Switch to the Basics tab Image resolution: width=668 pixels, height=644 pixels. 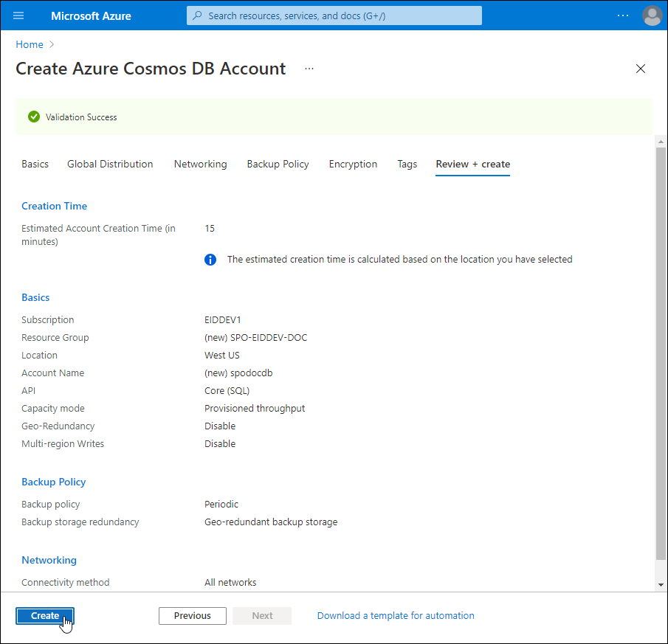click(35, 164)
